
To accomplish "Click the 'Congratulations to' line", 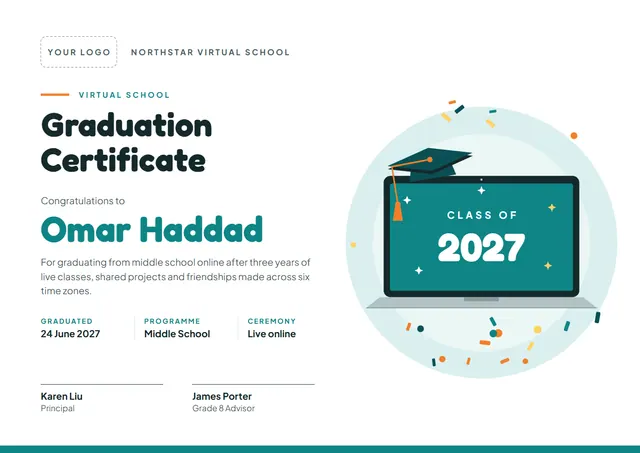I will pos(83,201).
